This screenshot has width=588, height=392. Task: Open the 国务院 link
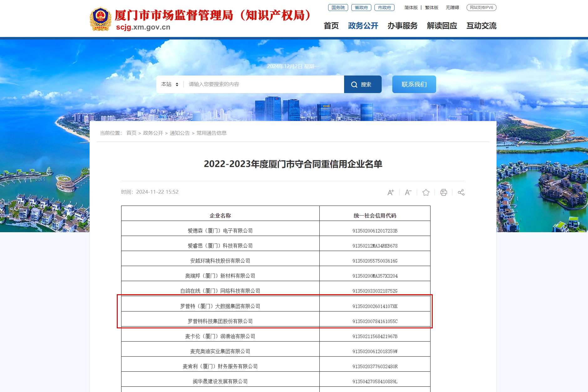[x=338, y=8]
